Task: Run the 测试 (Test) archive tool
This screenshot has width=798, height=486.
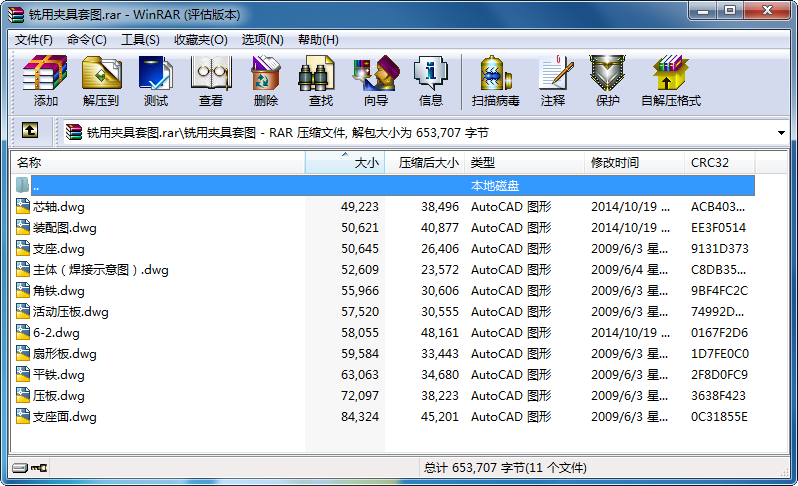Action: click(x=155, y=80)
